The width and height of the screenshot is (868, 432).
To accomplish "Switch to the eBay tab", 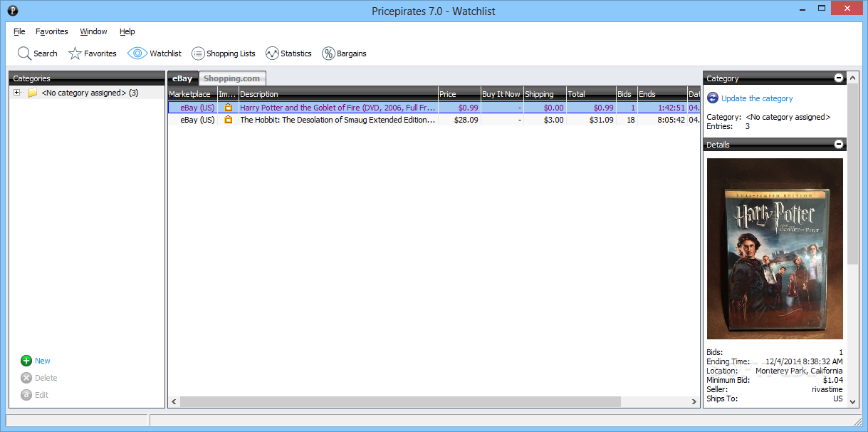I will pos(182,78).
